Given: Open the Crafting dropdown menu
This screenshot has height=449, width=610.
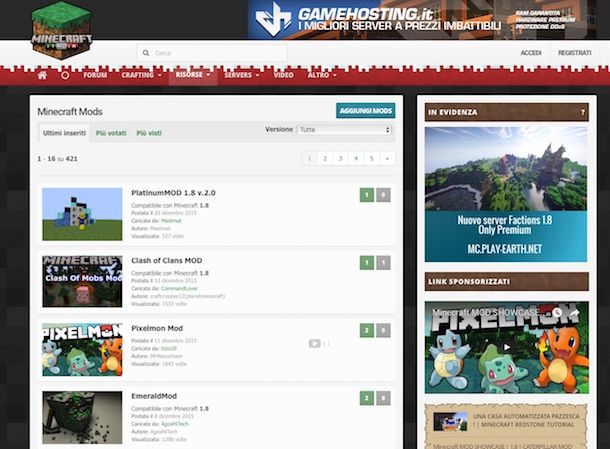Looking at the screenshot, I should [x=141, y=75].
